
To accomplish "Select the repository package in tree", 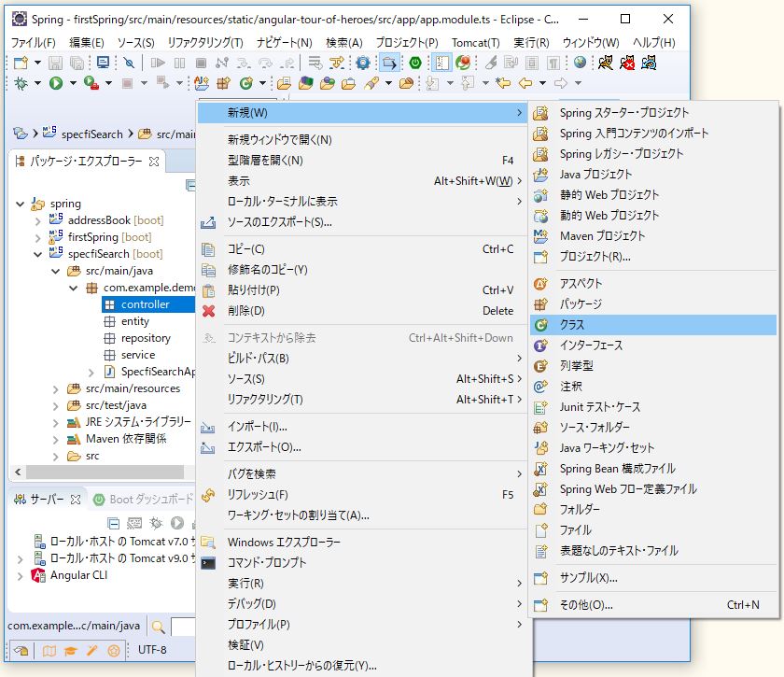I will pyautogui.click(x=146, y=338).
